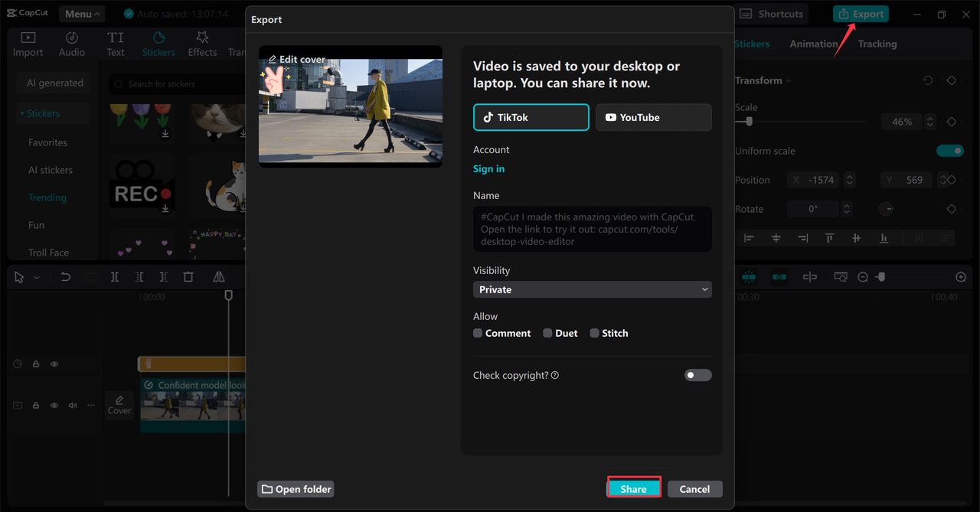Switch to Animation tab

click(x=814, y=44)
